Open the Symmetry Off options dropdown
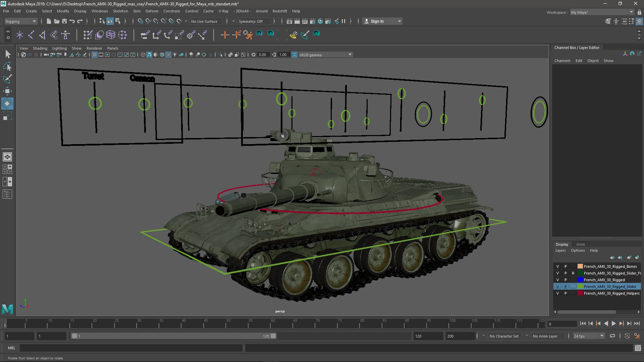This screenshot has width=644, height=362. click(x=233, y=21)
